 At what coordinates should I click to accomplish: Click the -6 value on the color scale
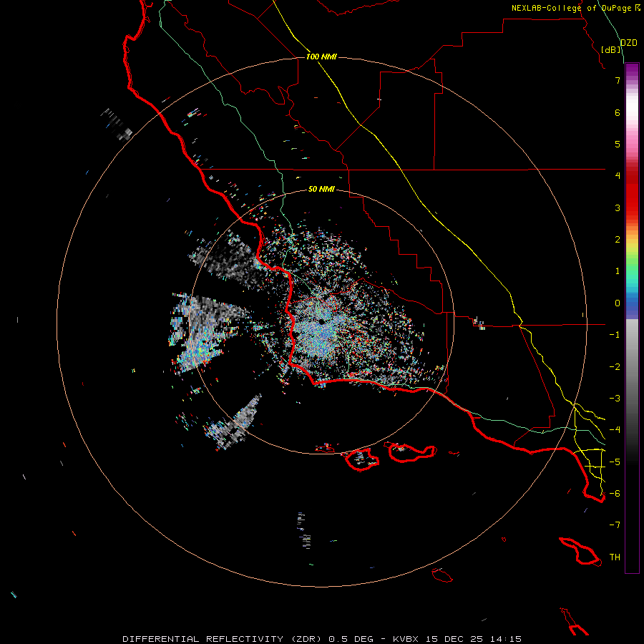(x=615, y=494)
